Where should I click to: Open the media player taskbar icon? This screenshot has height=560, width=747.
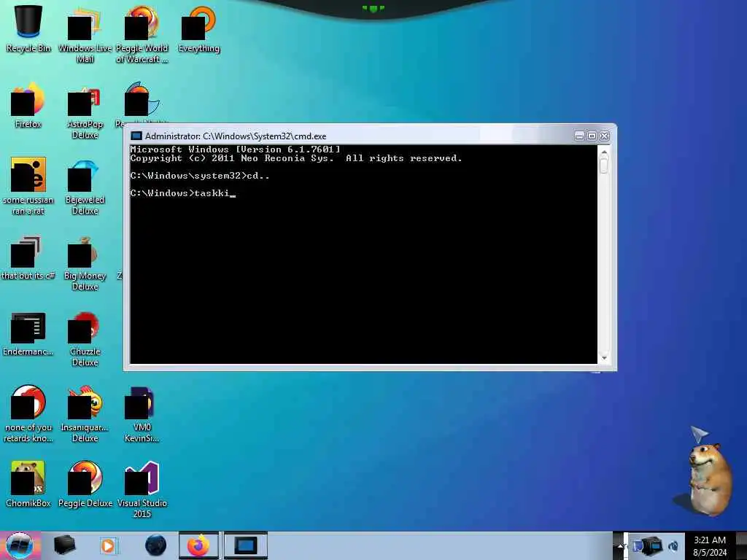pos(108,545)
